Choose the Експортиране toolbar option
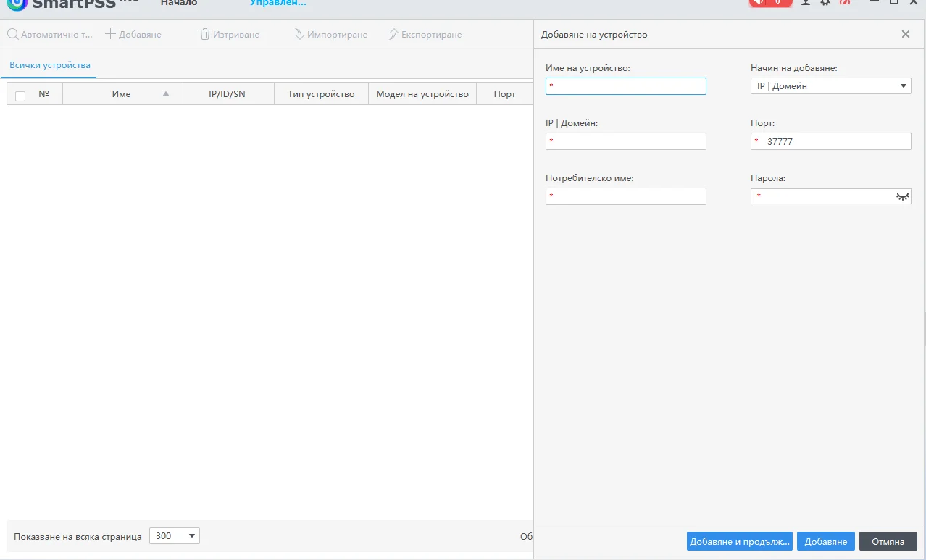Viewport: 926px width, 560px height. click(425, 35)
